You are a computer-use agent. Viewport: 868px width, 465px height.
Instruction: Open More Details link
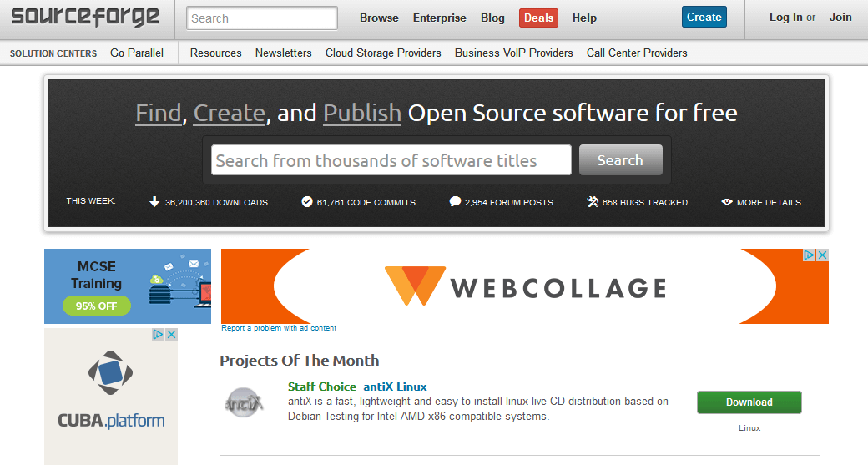pos(769,203)
